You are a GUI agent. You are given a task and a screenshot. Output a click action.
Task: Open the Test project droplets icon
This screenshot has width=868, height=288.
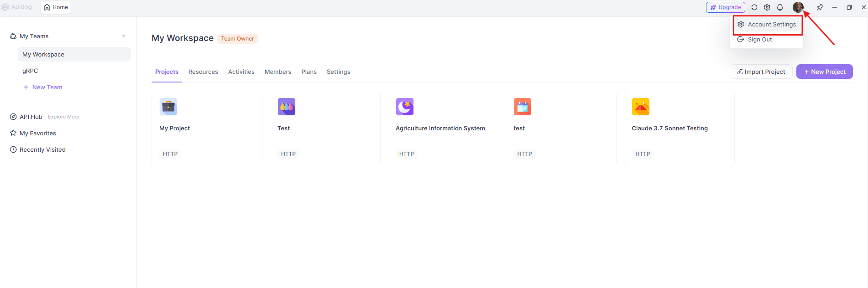287,107
